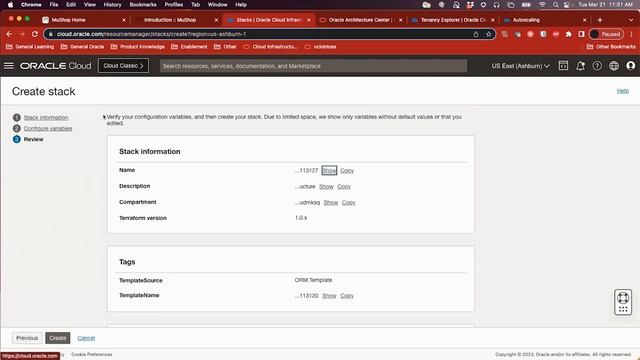Switch to the Introduction :: MuShop tab
The width and height of the screenshot is (640, 360).
click(x=170, y=20)
